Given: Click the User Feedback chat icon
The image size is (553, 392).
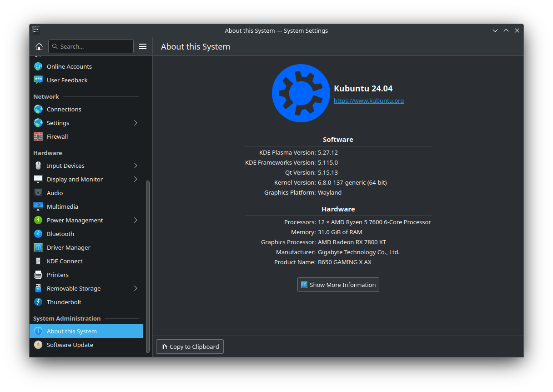Looking at the screenshot, I should [38, 80].
